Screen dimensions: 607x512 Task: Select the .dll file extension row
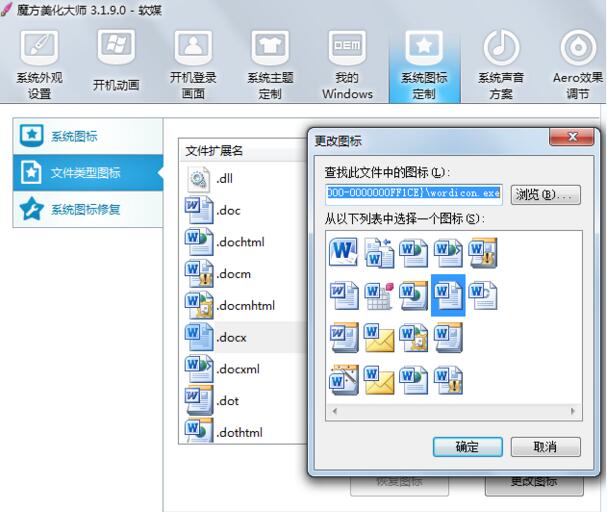pos(243,179)
